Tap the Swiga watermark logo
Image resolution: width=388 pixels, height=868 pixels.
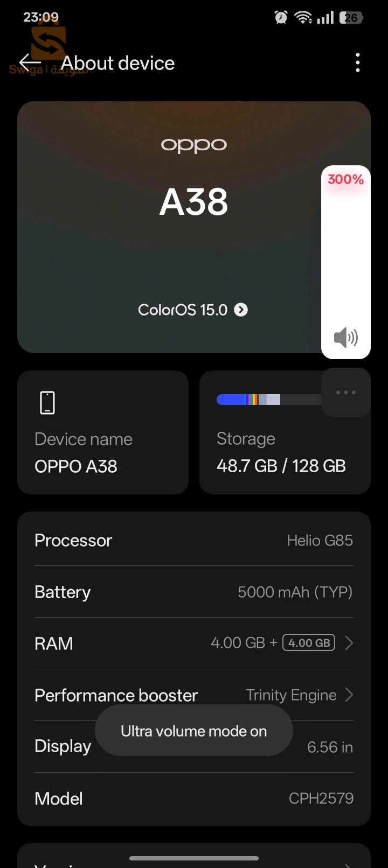(47, 43)
